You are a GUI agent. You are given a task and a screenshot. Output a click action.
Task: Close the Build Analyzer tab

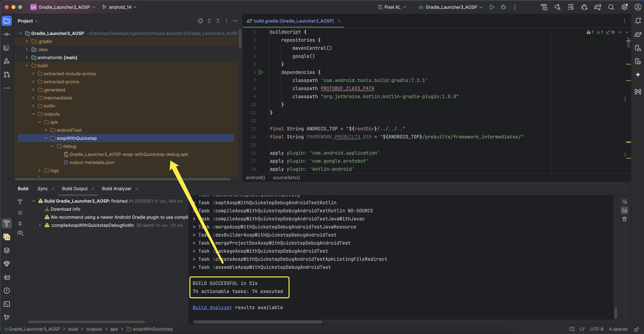(136, 189)
